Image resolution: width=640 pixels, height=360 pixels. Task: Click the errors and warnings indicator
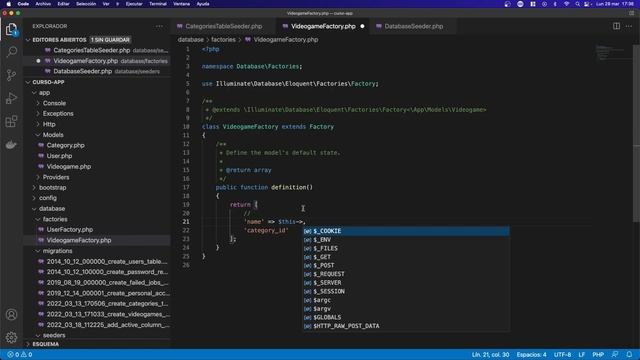20,355
